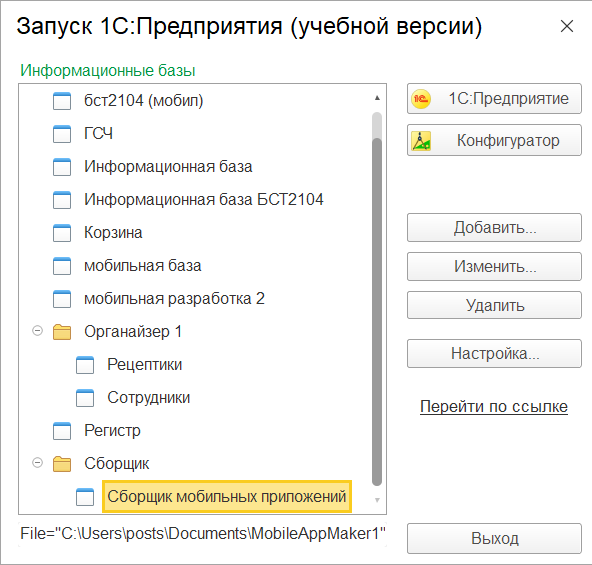This screenshot has width=592, height=565.
Task: Click the icon beside мобильная разработка 2
Action: [62, 299]
